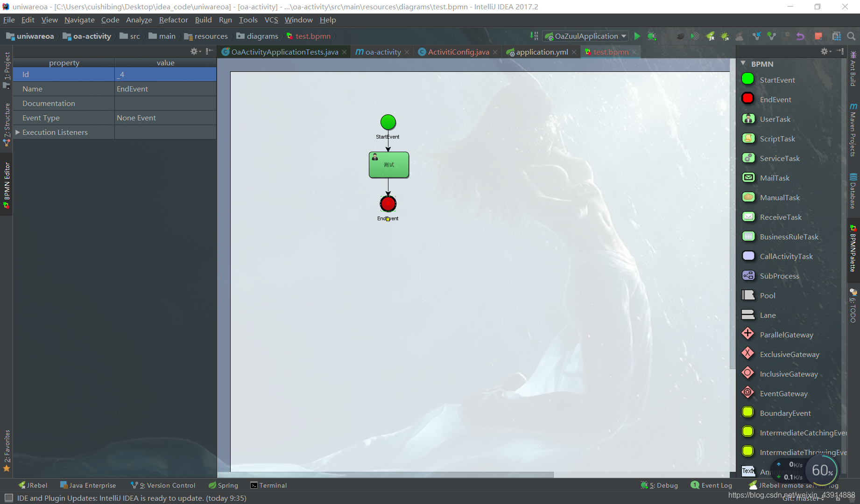Click the purple revert arrow icon
Image resolution: width=860 pixels, height=504 pixels.
point(800,36)
